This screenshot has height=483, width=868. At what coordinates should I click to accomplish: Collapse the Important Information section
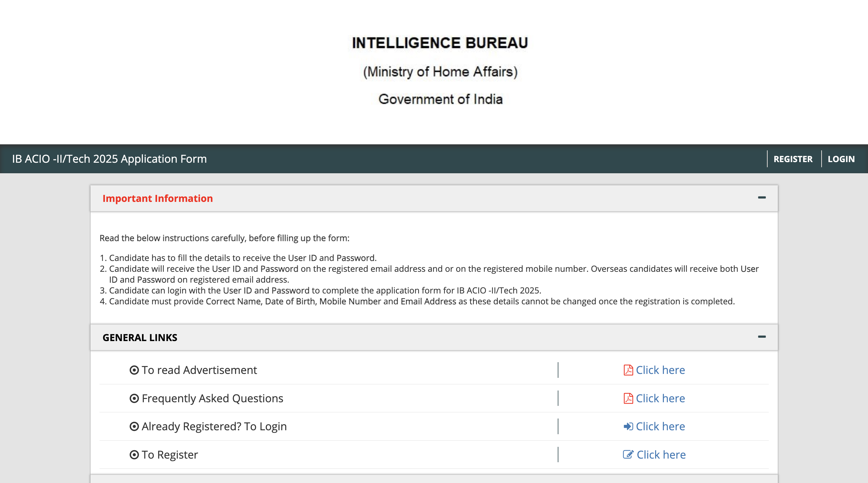coord(762,198)
